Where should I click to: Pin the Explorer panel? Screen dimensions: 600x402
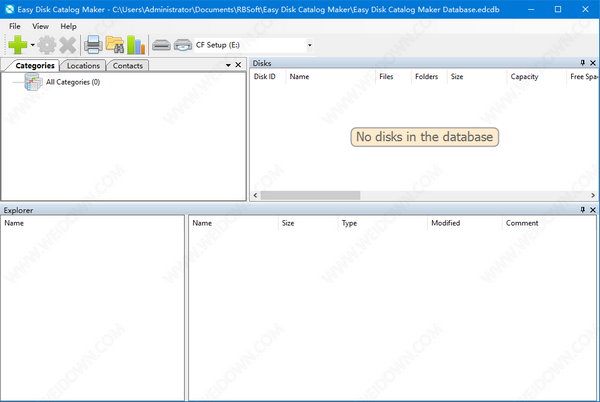click(582, 210)
